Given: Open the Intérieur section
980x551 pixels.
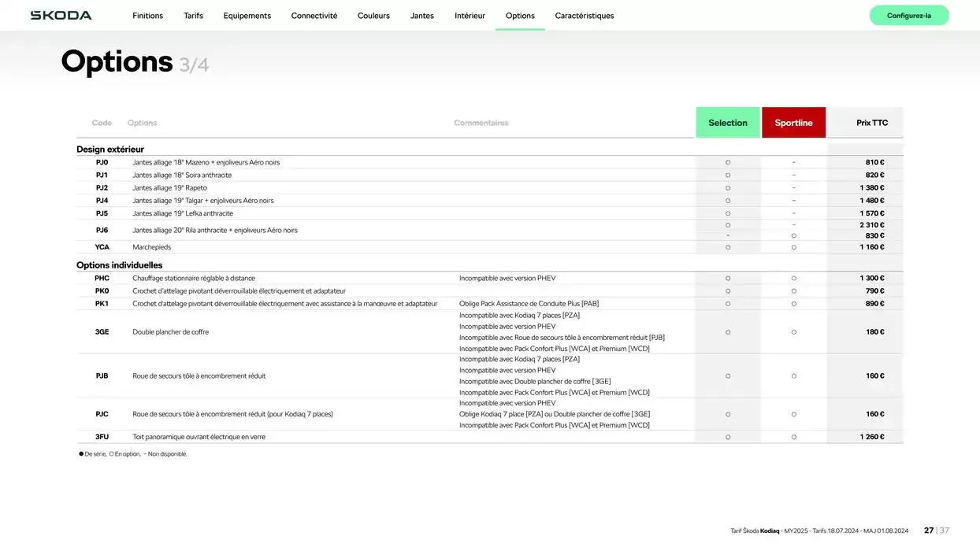Looking at the screenshot, I should pos(470,16).
